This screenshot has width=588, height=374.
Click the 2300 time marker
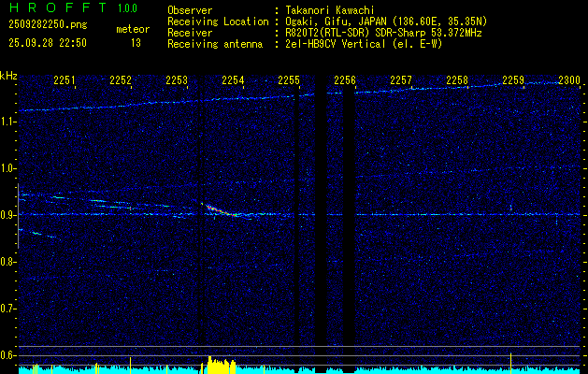(569, 80)
